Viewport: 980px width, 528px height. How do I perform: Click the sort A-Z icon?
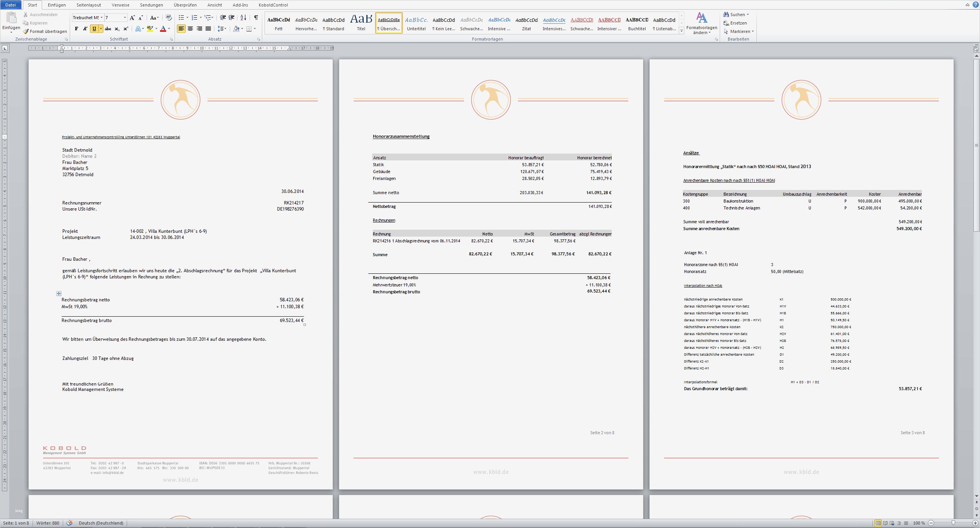[x=243, y=18]
